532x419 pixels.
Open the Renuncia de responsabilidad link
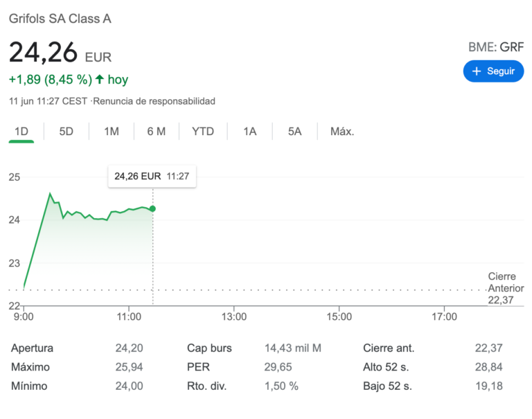(154, 101)
